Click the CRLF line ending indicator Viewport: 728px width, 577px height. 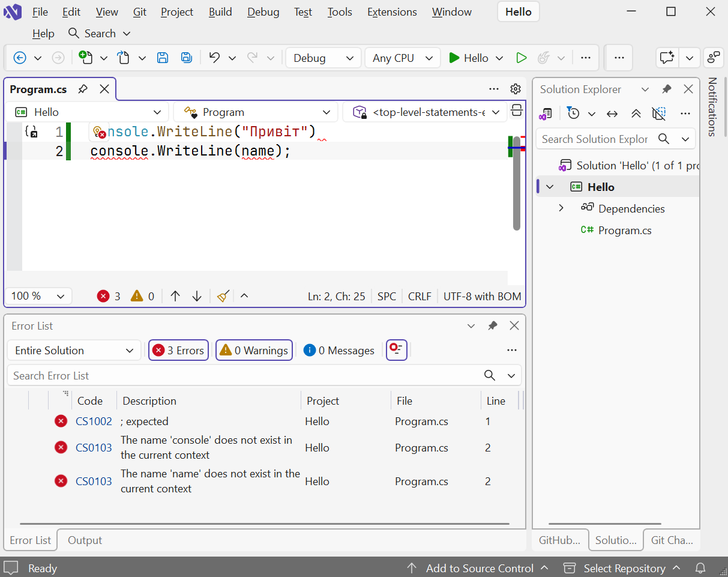tap(420, 296)
